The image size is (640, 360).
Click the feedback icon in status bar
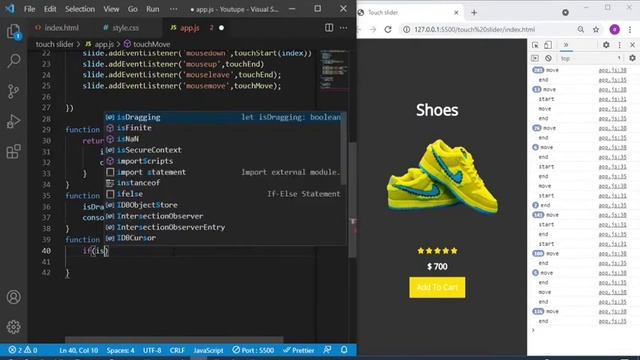327,350
